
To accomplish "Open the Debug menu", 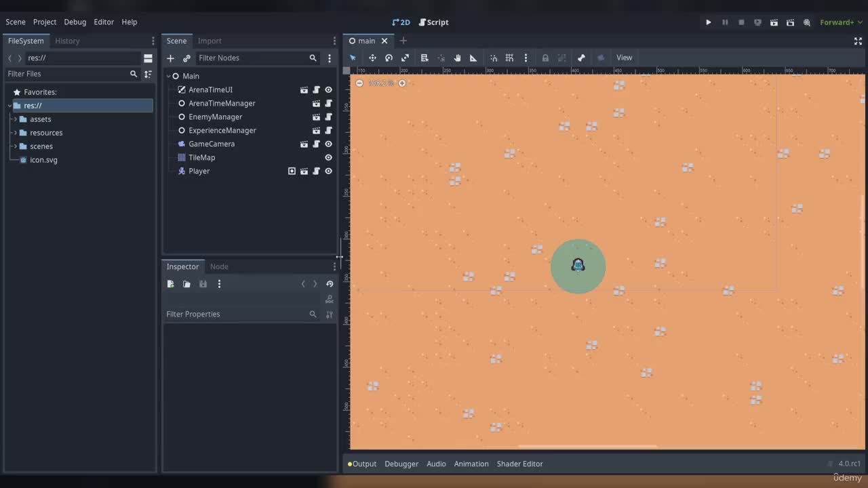I will point(75,22).
